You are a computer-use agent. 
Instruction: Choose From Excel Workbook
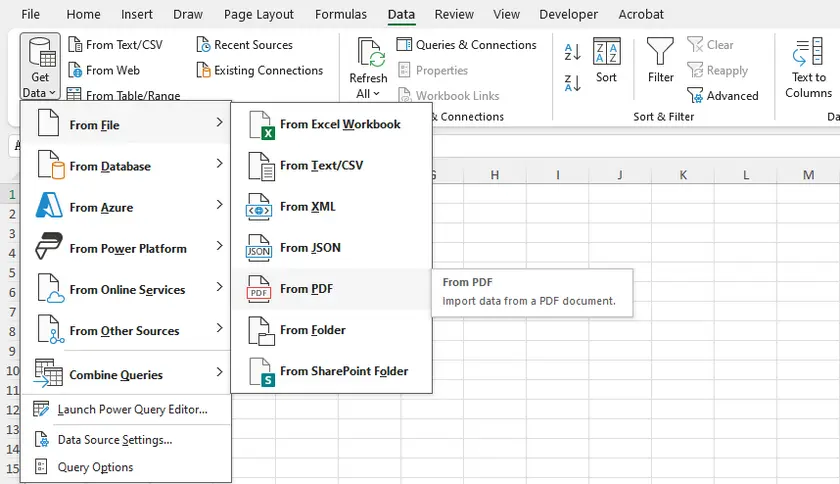point(332,124)
